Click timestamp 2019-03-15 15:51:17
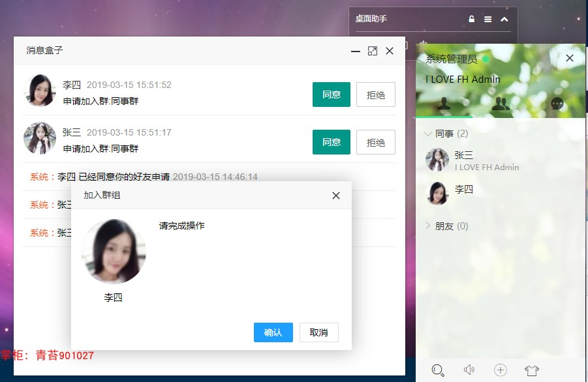The width and height of the screenshot is (588, 382). pos(129,132)
